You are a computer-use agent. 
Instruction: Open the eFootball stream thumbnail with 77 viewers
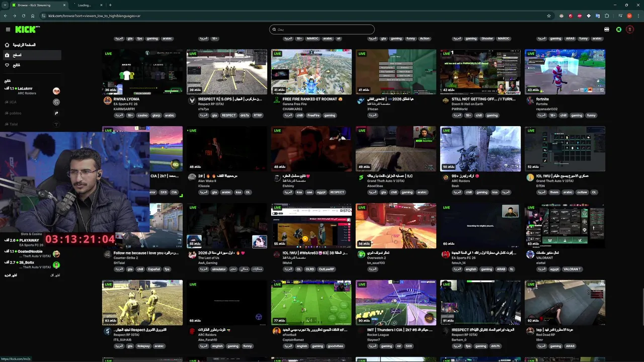pos(311,303)
